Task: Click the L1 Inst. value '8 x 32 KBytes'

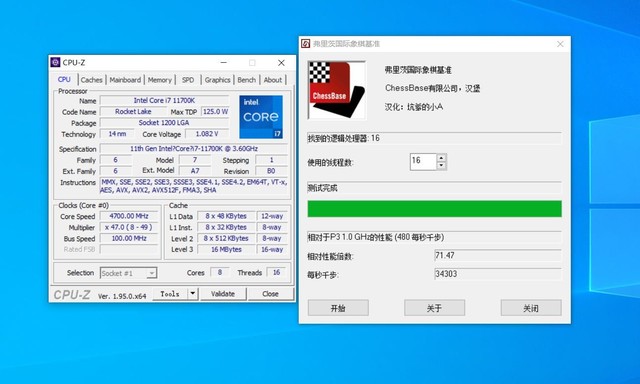Action: point(226,227)
